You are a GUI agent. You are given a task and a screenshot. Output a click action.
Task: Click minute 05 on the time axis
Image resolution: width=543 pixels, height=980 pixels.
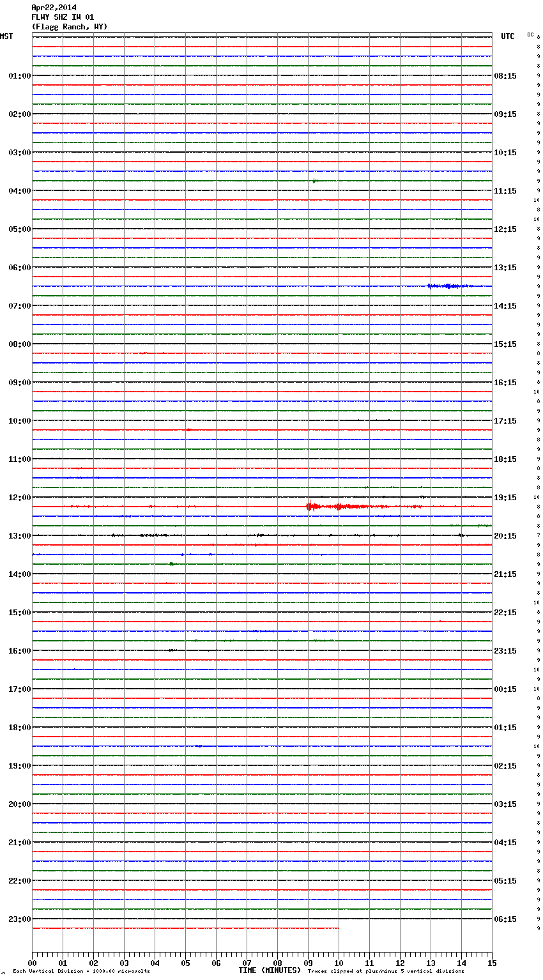pos(185,963)
